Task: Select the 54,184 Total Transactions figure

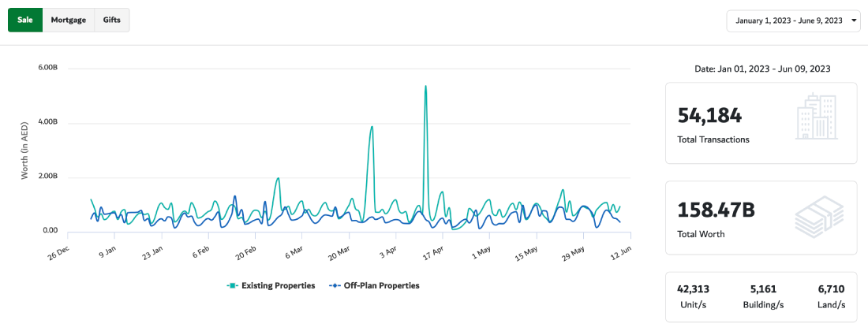Action: pyautogui.click(x=710, y=116)
